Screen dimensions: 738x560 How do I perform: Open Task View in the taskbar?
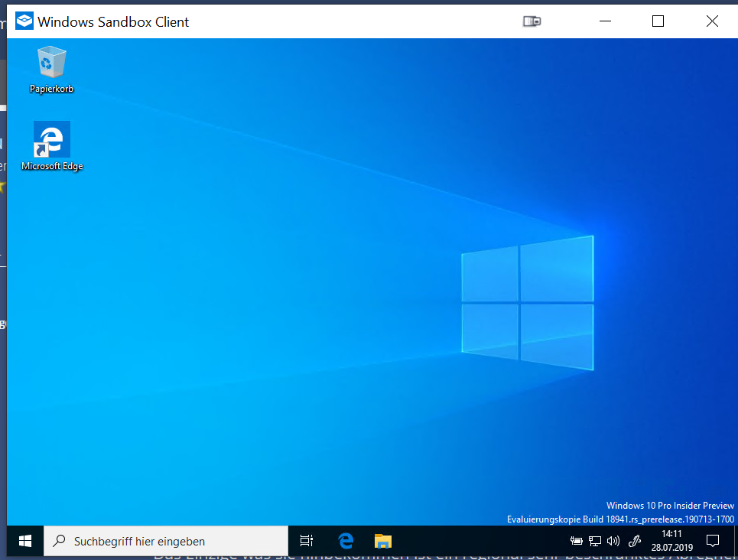[x=307, y=541]
